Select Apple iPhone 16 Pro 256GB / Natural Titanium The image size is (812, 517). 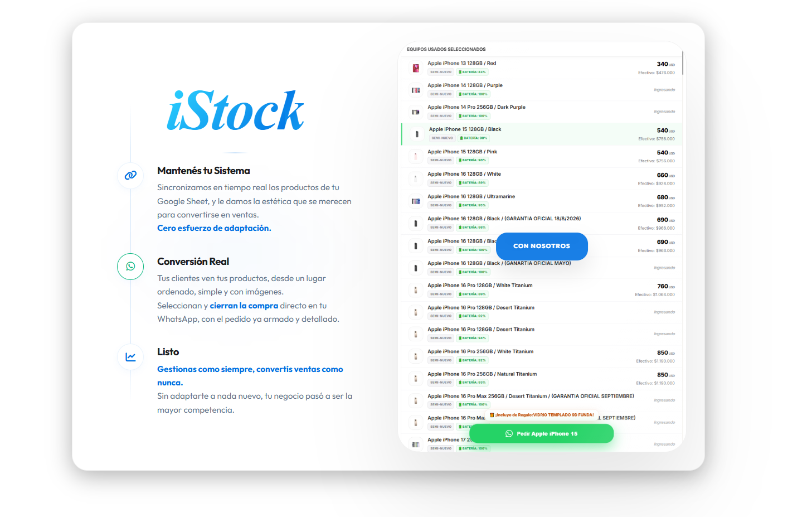[482, 374]
